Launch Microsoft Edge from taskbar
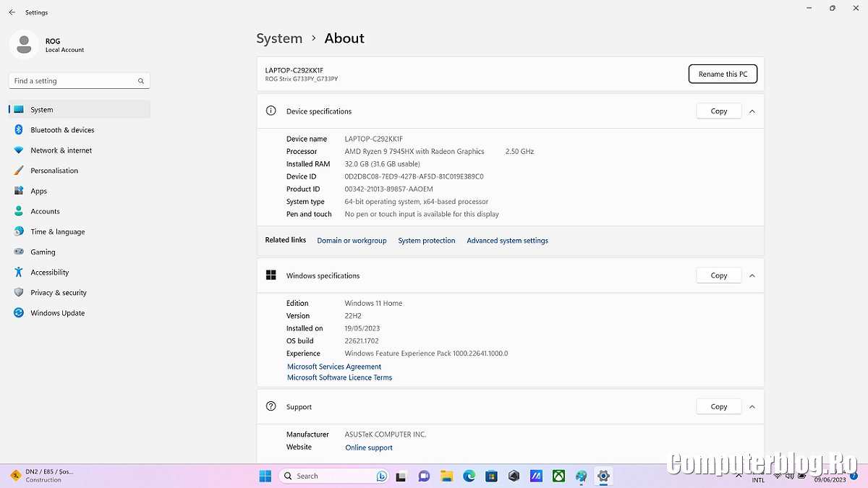Viewport: 868px width, 488px height. click(x=469, y=476)
